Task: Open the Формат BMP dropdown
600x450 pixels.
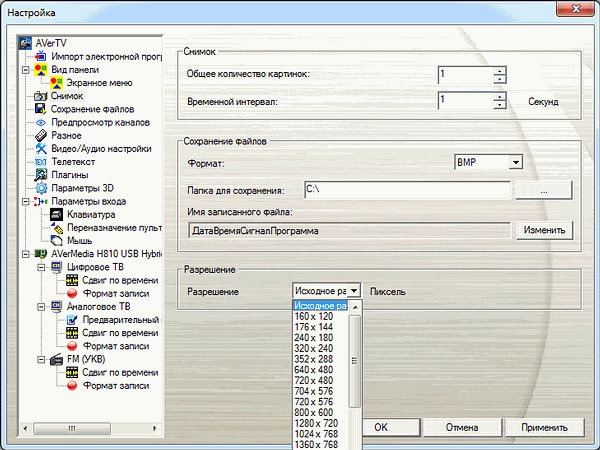Action: coord(516,162)
